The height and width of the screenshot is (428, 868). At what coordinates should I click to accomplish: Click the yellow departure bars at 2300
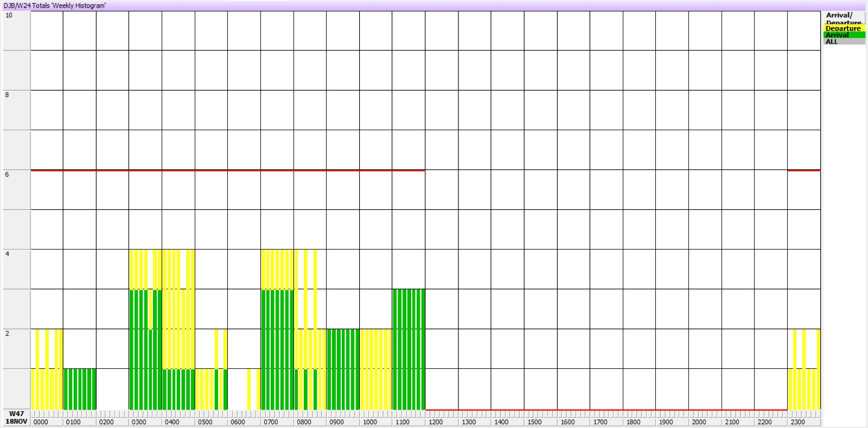(x=804, y=389)
